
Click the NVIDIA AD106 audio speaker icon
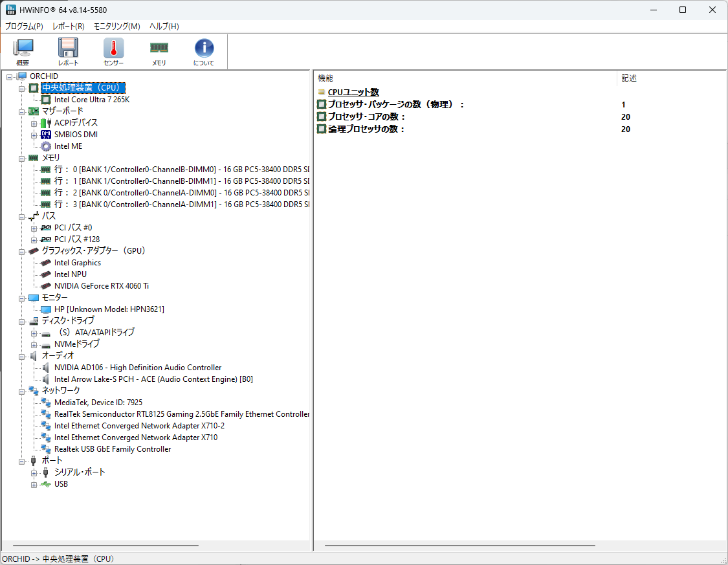[x=46, y=368]
